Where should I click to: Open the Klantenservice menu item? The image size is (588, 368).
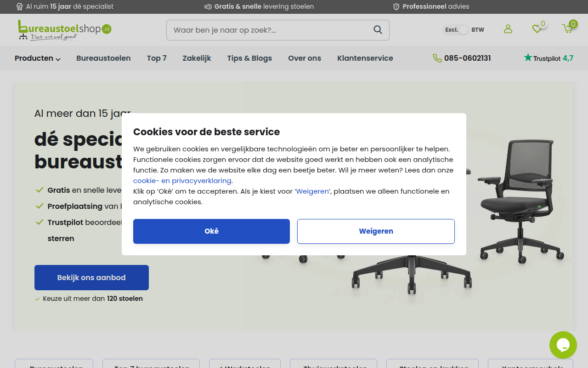click(x=365, y=58)
